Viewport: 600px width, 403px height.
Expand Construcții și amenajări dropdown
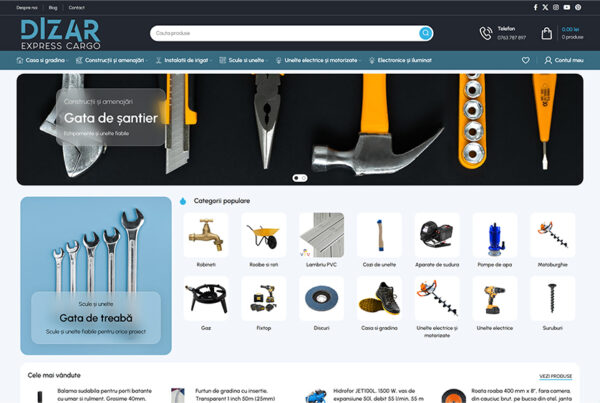click(116, 60)
